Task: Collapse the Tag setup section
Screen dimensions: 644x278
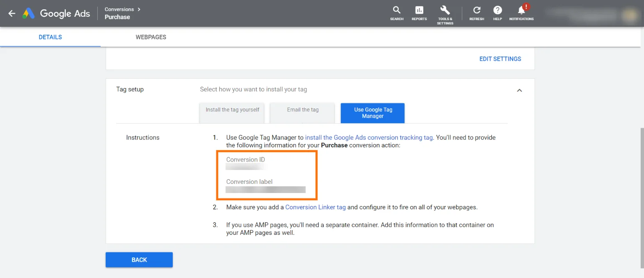Action: (519, 90)
